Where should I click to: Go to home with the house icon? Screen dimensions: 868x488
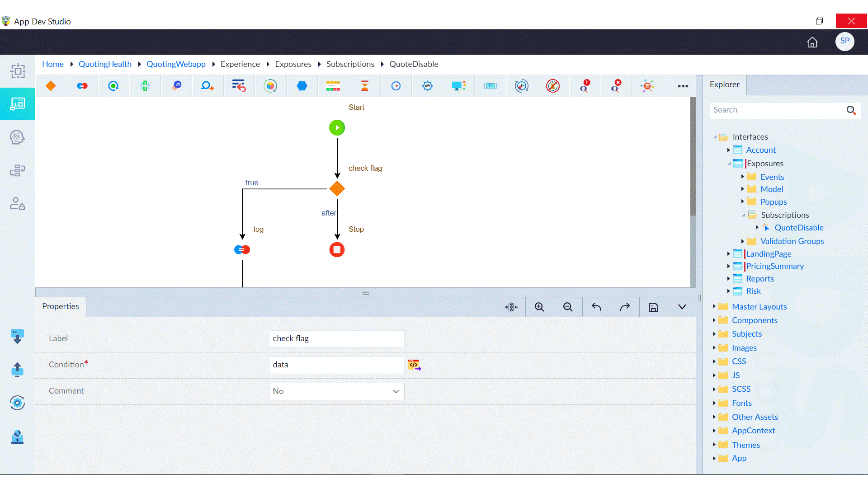[x=812, y=42]
